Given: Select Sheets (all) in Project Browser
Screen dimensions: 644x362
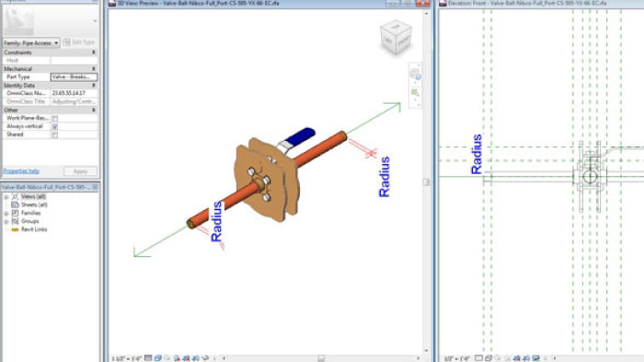Looking at the screenshot, I should click(34, 204).
